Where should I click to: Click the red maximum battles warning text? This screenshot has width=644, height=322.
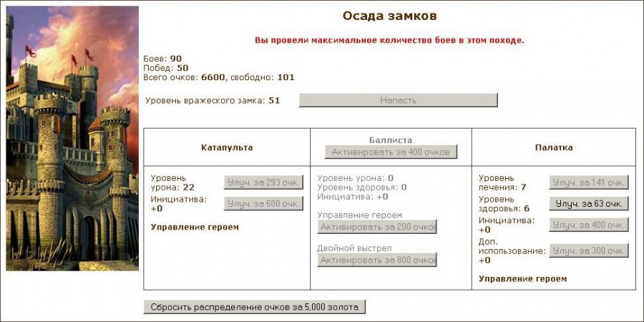[x=389, y=40]
